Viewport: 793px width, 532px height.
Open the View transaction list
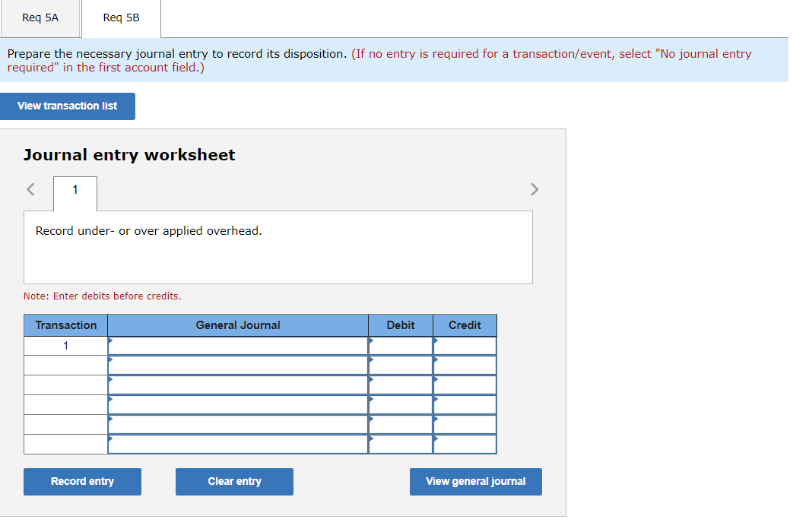68,106
